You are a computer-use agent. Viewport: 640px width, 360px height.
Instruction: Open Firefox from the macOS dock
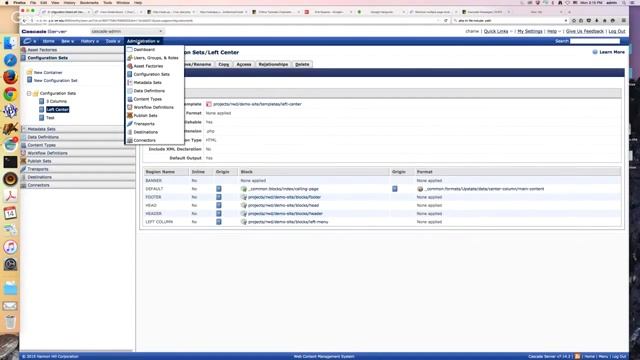click(x=10, y=77)
